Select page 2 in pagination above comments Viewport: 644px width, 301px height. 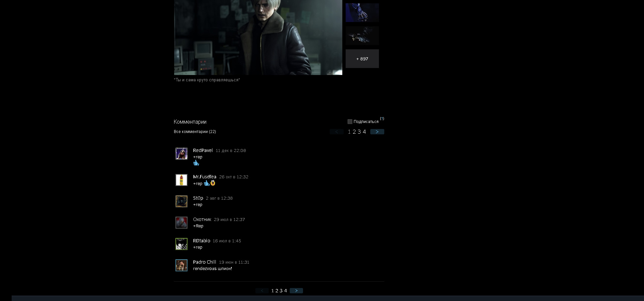[354, 132]
